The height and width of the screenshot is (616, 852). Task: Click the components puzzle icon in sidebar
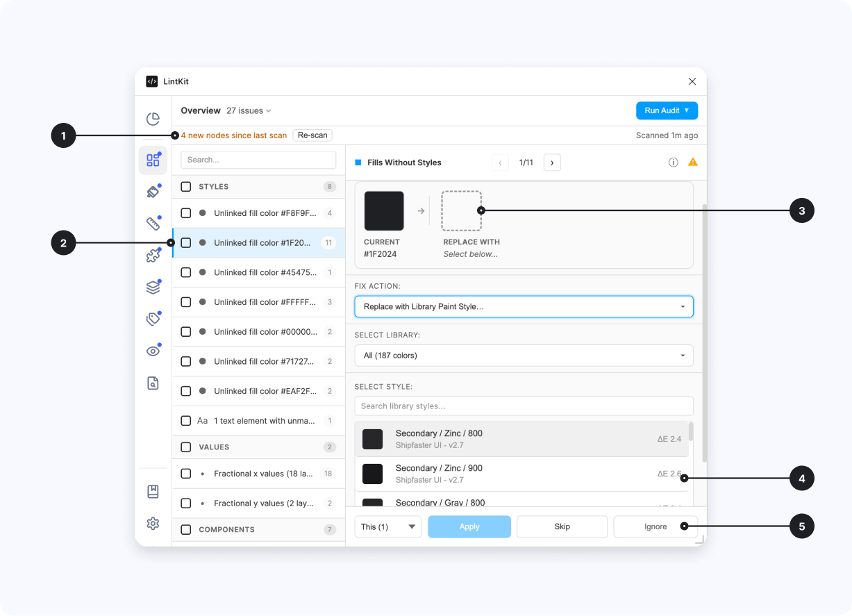153,255
